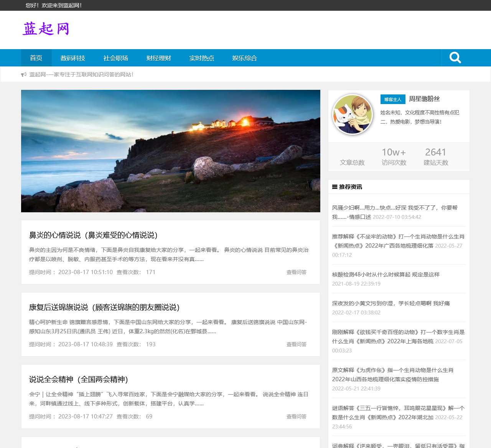Click the timestamp 2023-08-17 10:47:27
The image size is (491, 448).
point(86,417)
